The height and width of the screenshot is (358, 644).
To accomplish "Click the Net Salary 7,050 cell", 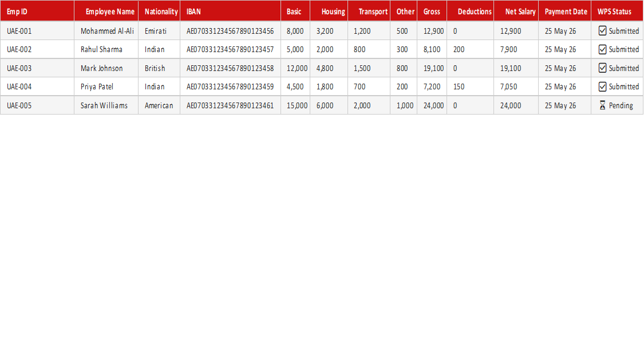I will 516,86.
